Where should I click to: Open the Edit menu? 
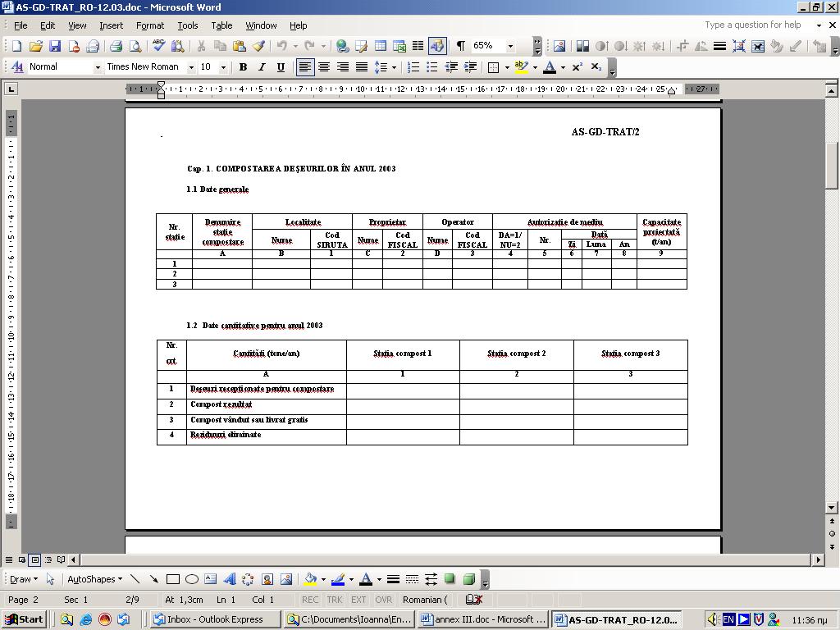pyautogui.click(x=47, y=25)
